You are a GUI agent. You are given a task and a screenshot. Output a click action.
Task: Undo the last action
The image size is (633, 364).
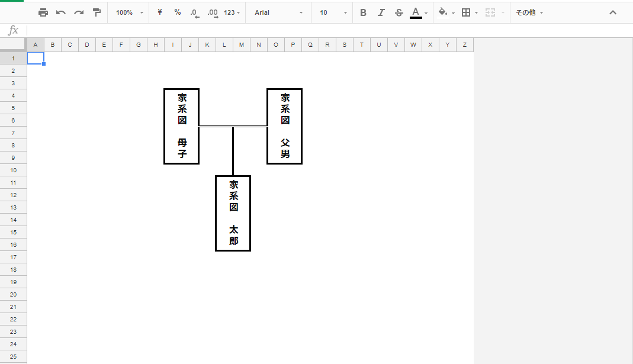pyautogui.click(x=61, y=12)
